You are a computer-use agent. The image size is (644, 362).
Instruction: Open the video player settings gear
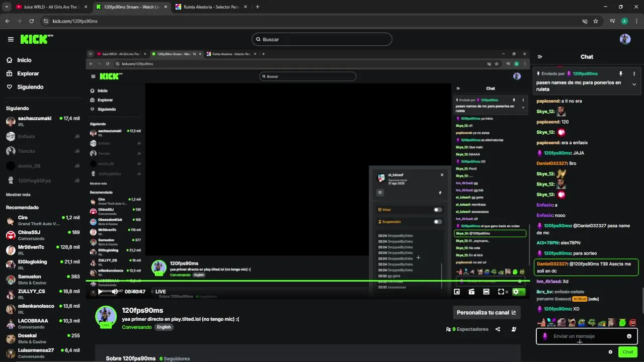(516, 292)
